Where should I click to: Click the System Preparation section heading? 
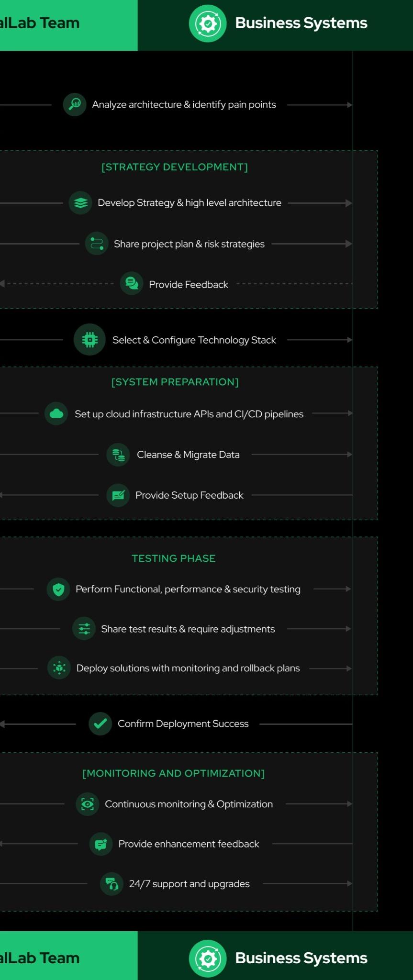pyautogui.click(x=175, y=382)
